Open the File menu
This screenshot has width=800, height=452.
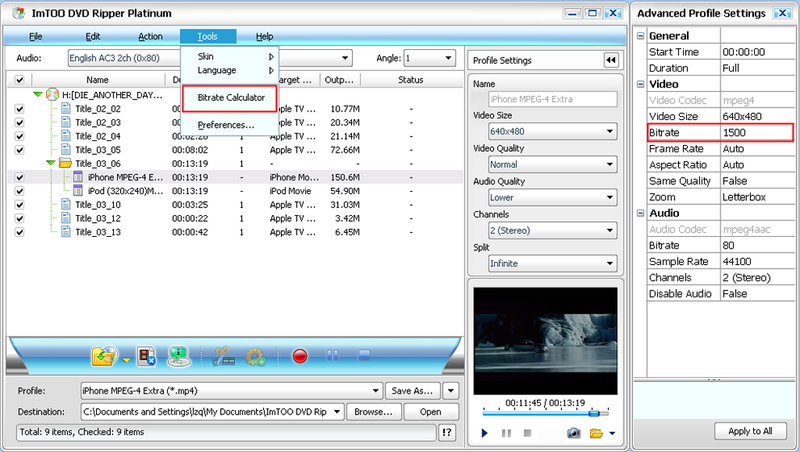[x=36, y=36]
